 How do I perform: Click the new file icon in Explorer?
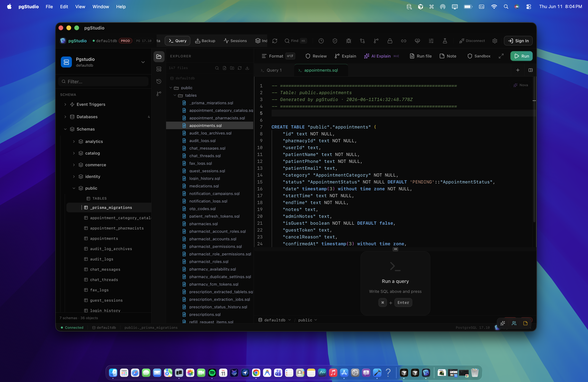tap(225, 68)
